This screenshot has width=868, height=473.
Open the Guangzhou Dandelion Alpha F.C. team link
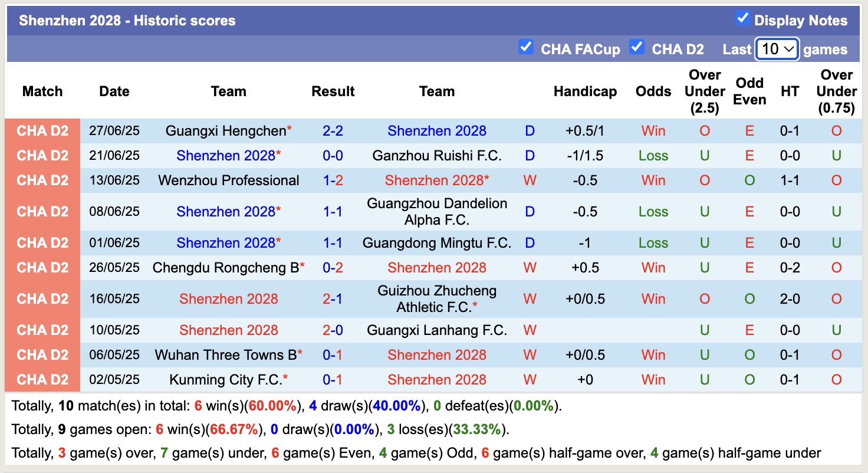coord(436,212)
